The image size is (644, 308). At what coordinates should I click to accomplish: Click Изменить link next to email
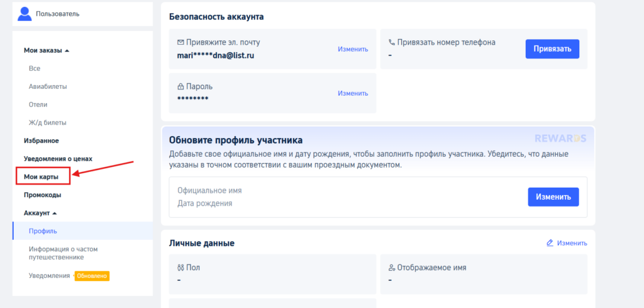(x=353, y=49)
